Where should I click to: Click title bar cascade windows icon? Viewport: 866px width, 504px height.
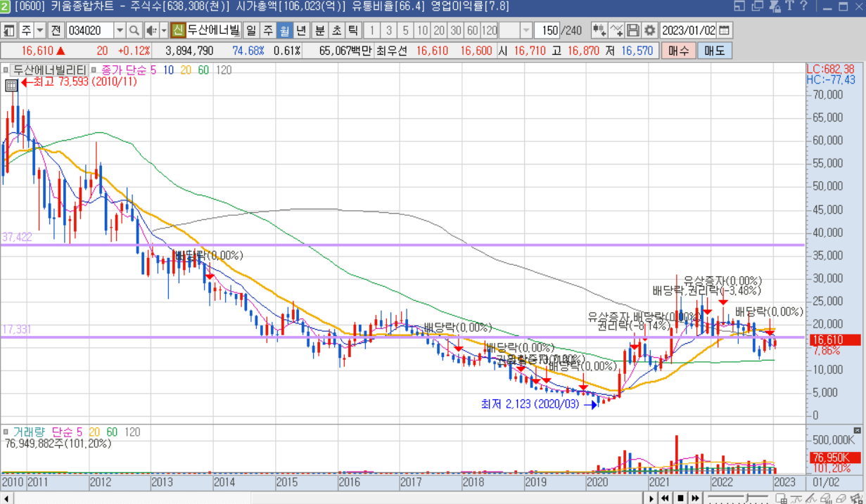click(757, 6)
